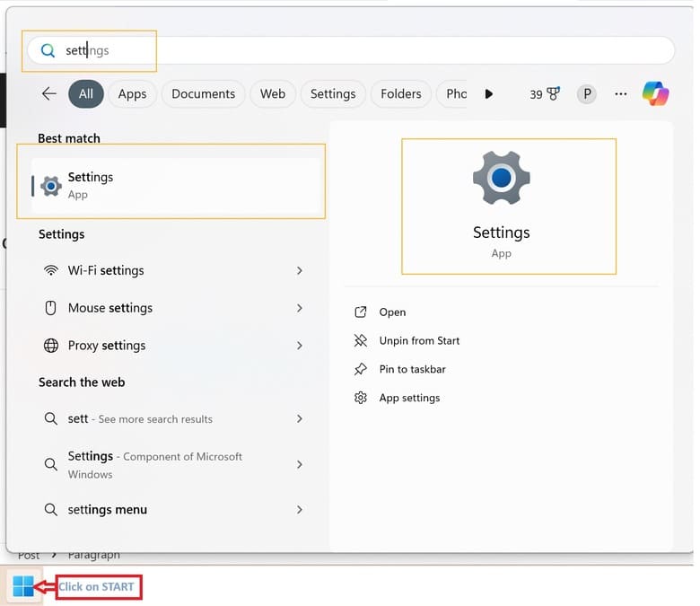Image resolution: width=700 pixels, height=606 pixels.
Task: Click the Windows Start button on taskbar
Action: pos(23,586)
